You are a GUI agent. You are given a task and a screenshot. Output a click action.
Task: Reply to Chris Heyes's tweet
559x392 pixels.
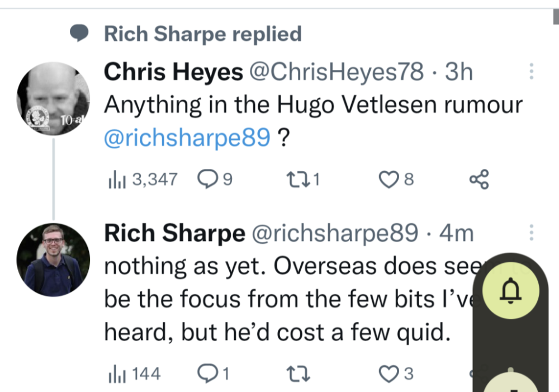210,179
